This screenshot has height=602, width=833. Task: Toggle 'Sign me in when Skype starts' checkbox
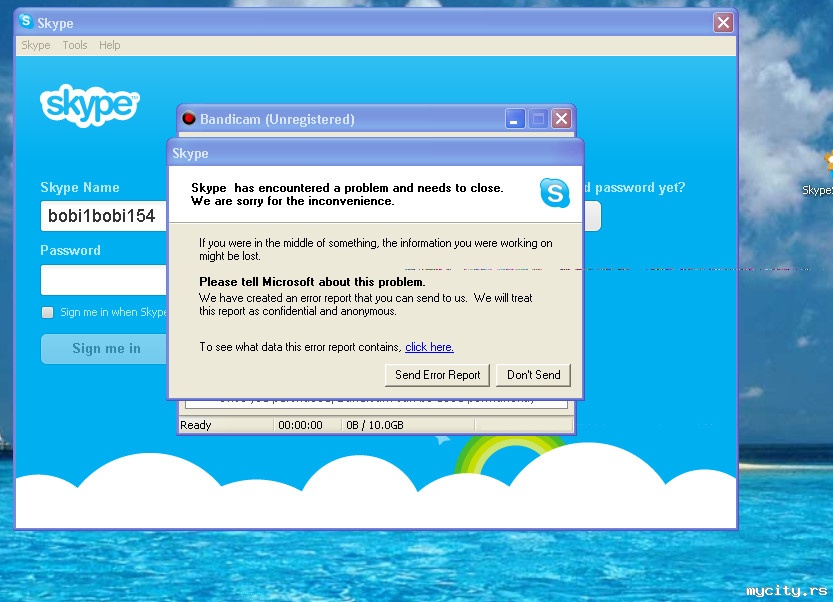(47, 312)
